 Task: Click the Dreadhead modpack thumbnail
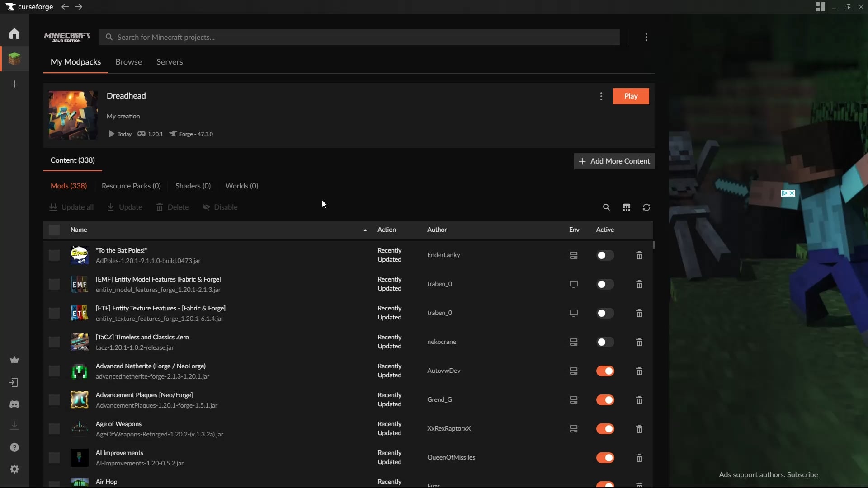pos(73,115)
